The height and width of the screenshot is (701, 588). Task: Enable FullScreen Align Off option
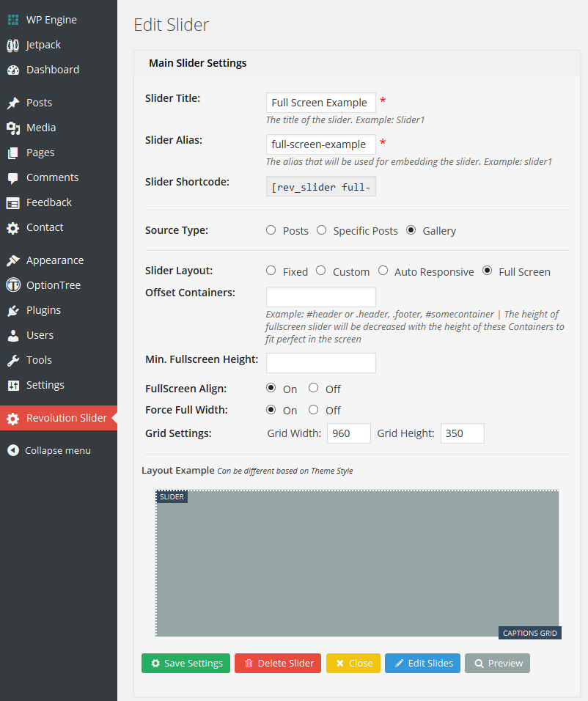pos(313,388)
